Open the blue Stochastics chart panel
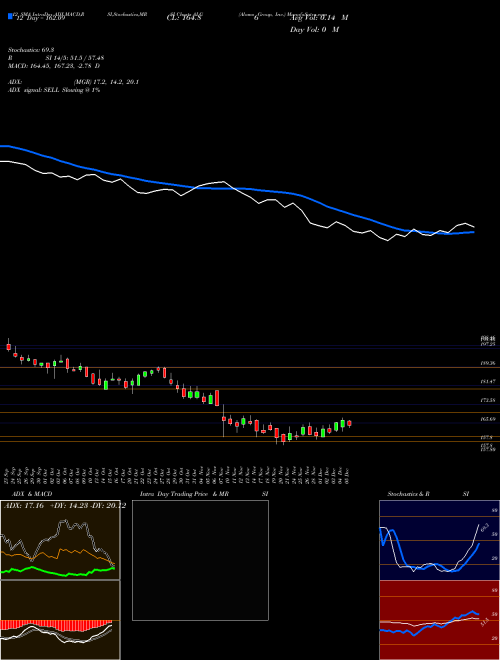 coord(439,540)
